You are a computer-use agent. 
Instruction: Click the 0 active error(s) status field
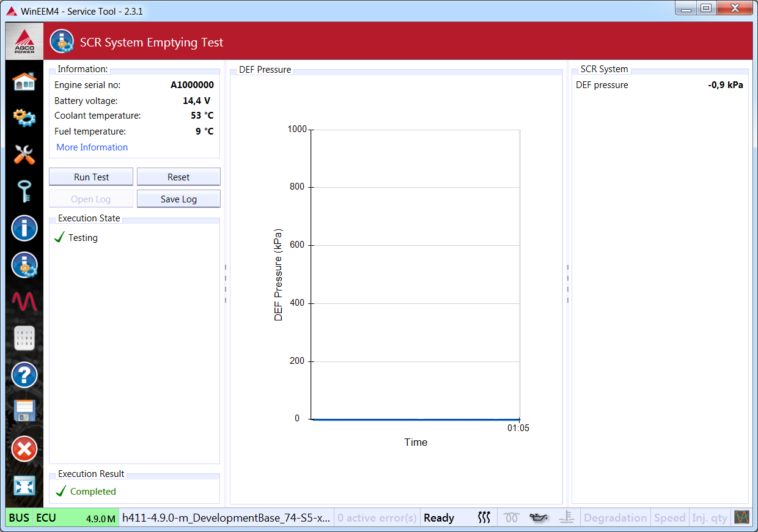point(377,518)
